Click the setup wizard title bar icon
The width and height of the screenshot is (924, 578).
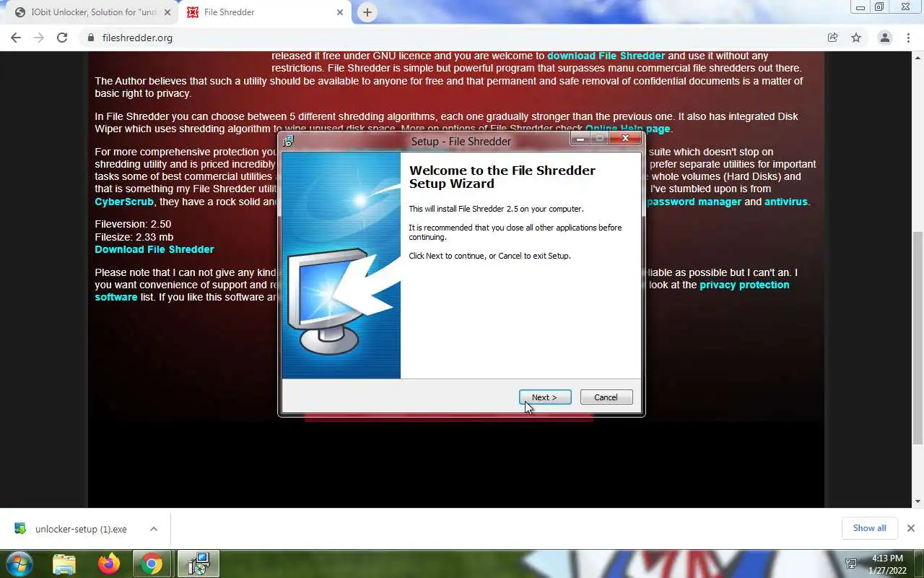click(x=289, y=141)
